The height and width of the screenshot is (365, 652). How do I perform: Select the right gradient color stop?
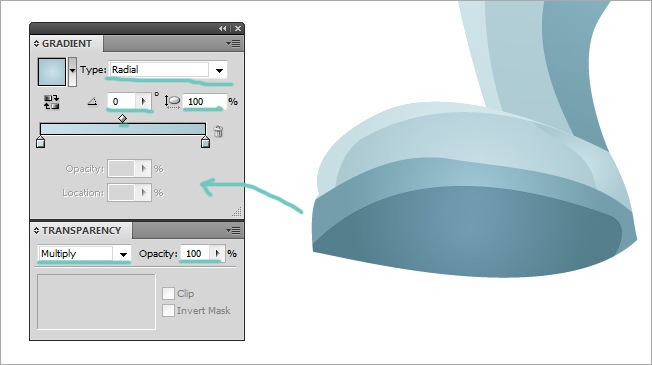click(205, 142)
